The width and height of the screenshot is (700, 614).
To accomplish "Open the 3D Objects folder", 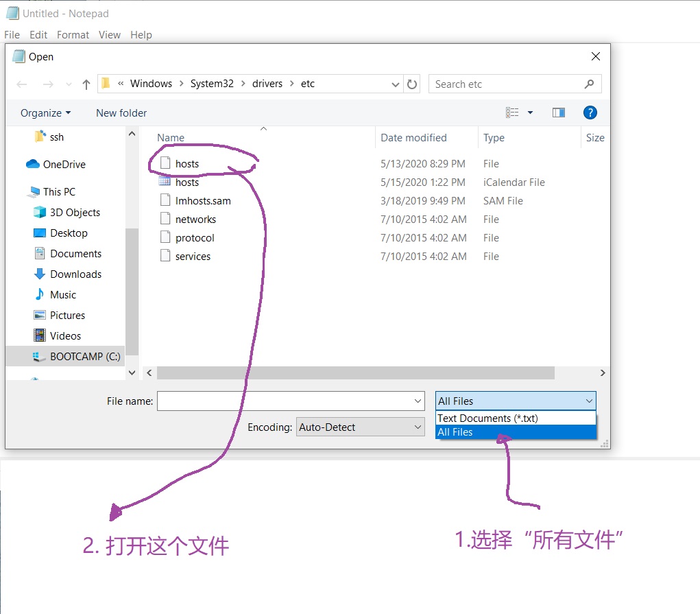I will (x=75, y=213).
